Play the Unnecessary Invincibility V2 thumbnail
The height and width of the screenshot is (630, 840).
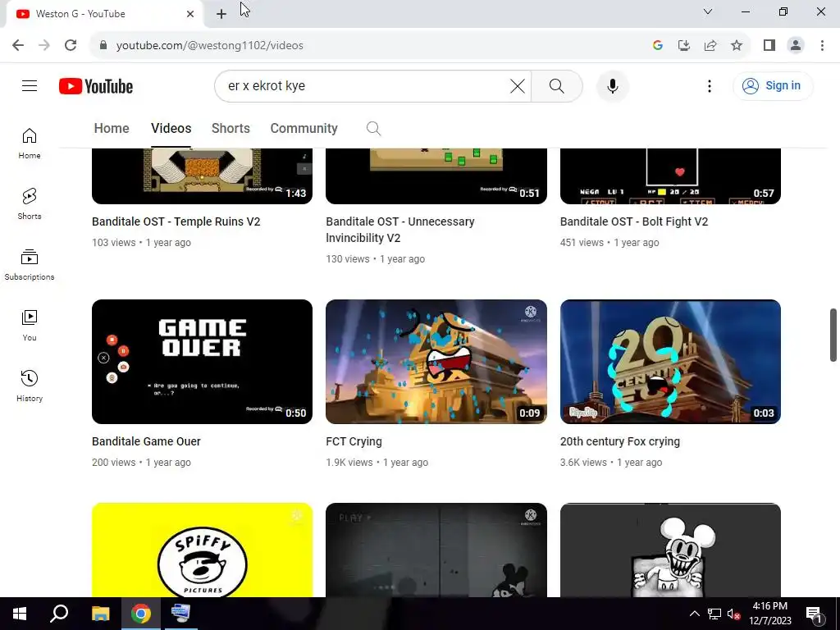[x=436, y=176]
